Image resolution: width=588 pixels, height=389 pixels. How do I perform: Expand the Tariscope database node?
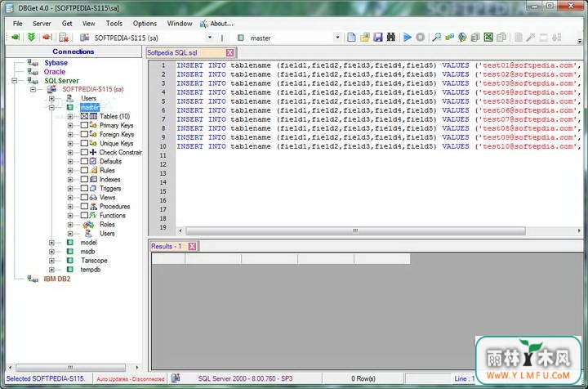[x=51, y=261]
